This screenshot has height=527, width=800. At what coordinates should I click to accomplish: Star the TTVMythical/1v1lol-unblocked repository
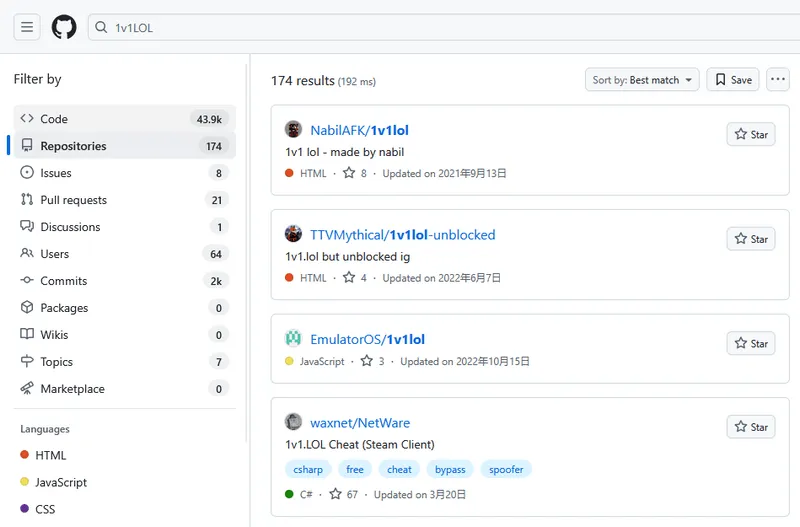750,239
